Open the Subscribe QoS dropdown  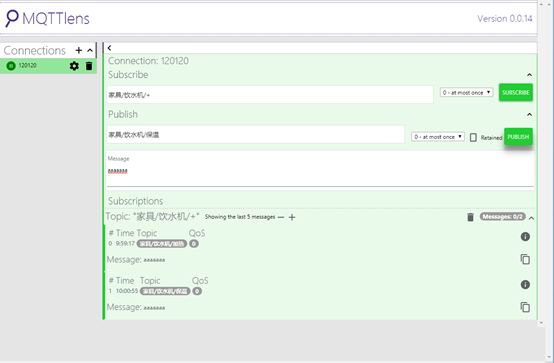click(466, 93)
